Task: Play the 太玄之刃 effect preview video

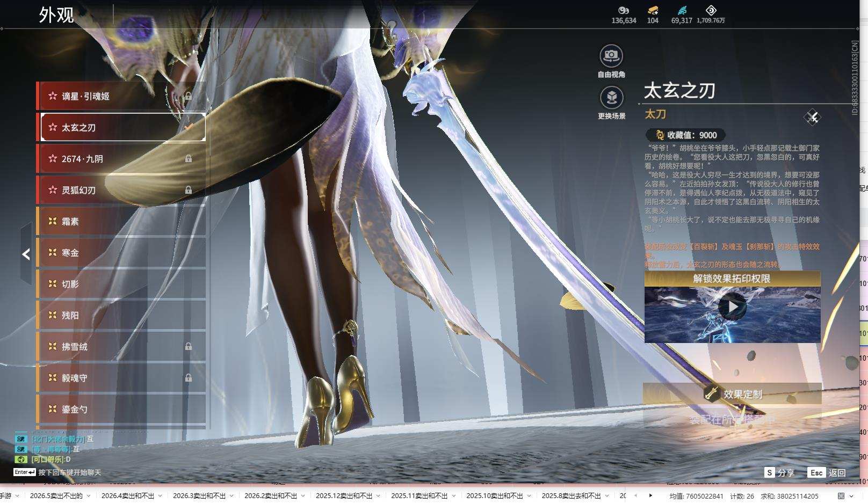Action: tap(732, 307)
